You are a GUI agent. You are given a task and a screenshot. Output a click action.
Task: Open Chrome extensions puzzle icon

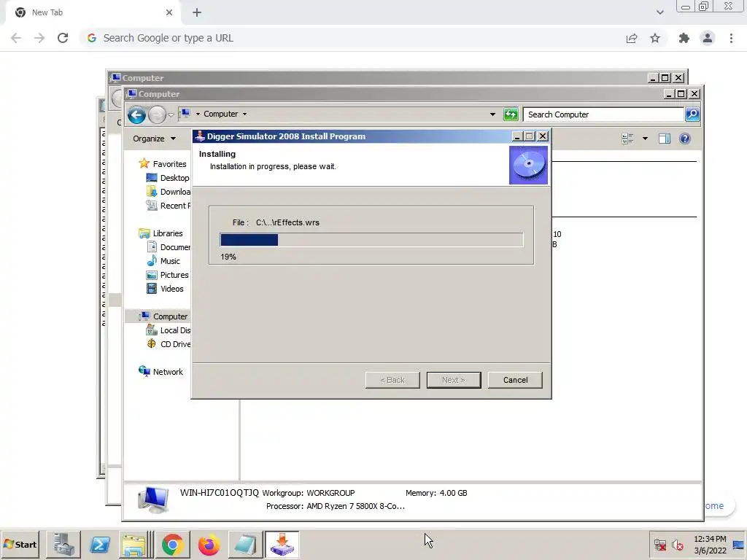pyautogui.click(x=684, y=38)
